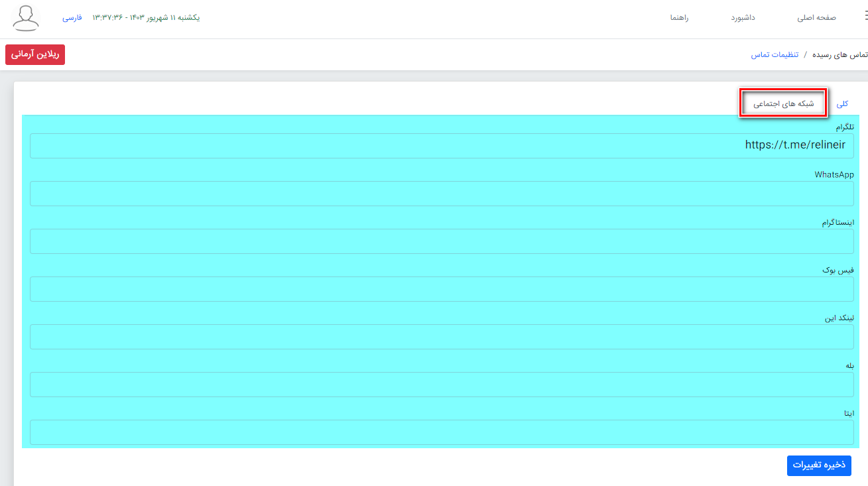
Task: Open راهنما menu item
Action: pyautogui.click(x=679, y=17)
